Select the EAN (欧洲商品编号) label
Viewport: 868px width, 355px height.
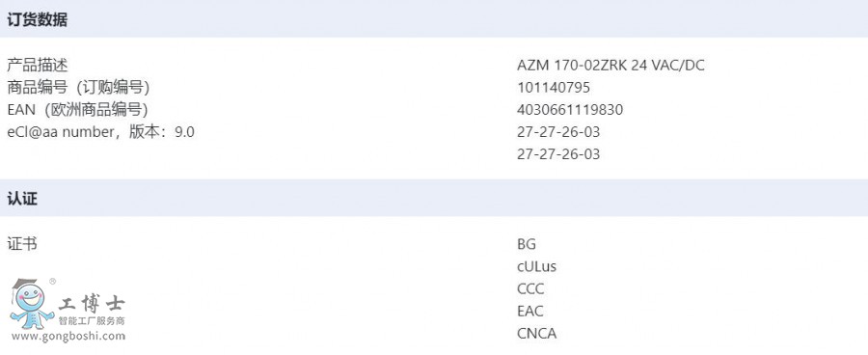coord(77,110)
